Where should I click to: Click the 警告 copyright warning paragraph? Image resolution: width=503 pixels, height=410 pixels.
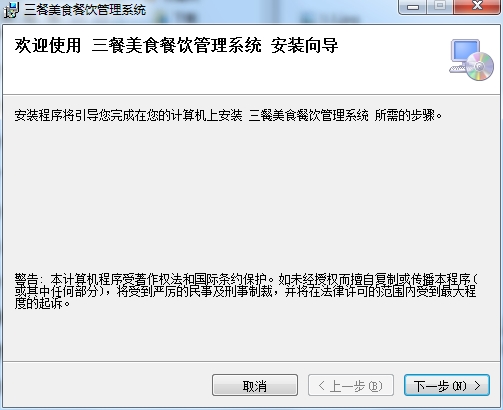246,291
